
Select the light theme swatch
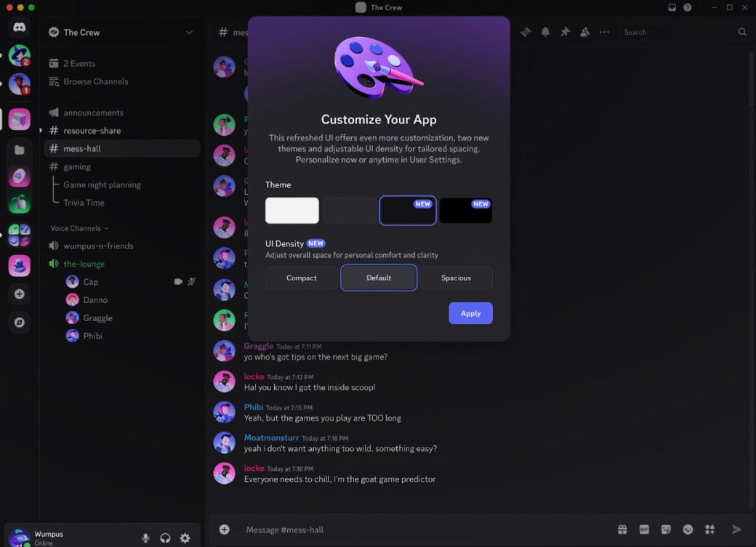point(292,211)
